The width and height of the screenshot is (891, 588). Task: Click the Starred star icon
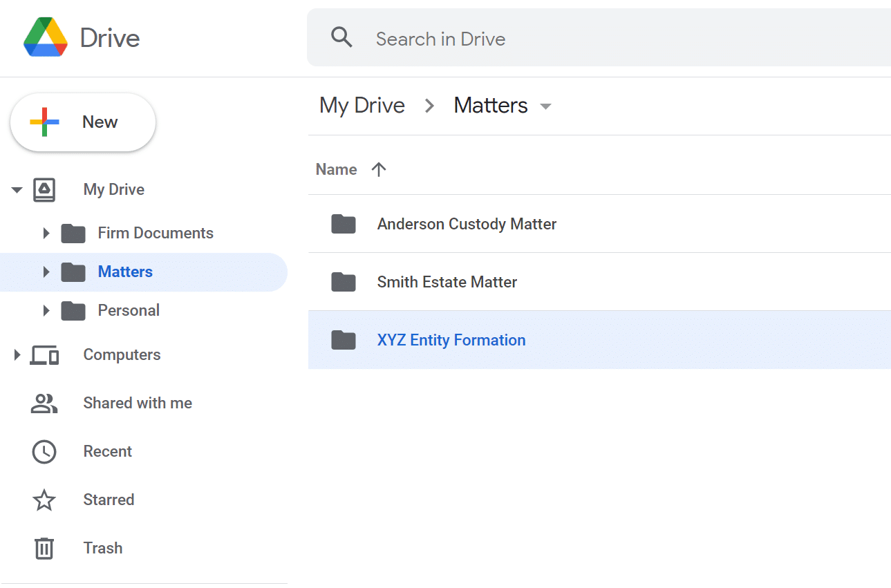tap(44, 500)
